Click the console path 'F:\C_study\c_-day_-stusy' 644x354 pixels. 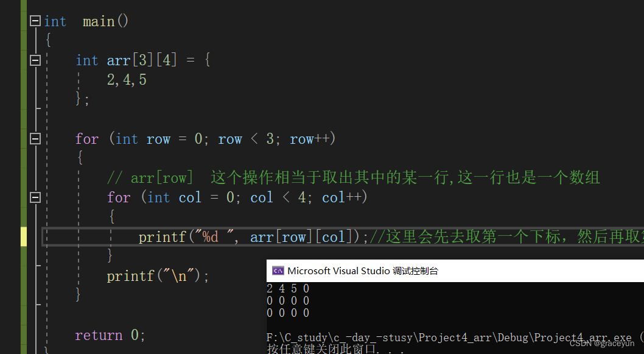tap(340, 338)
